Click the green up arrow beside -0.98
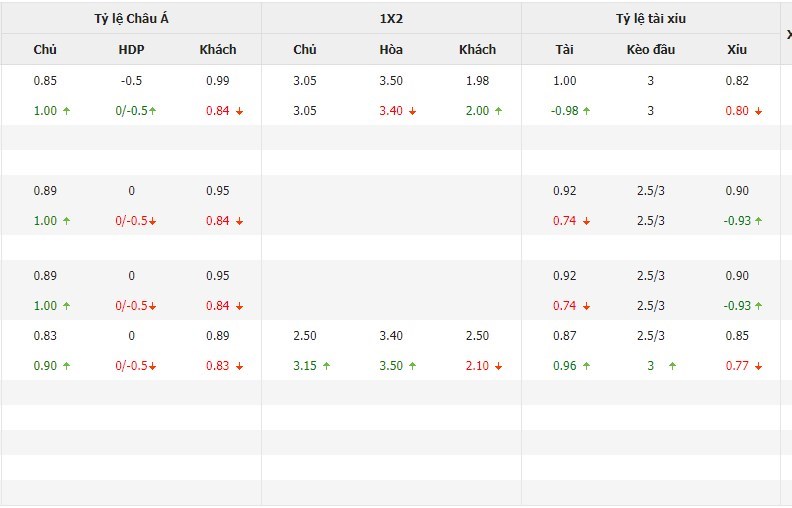 pos(587,111)
